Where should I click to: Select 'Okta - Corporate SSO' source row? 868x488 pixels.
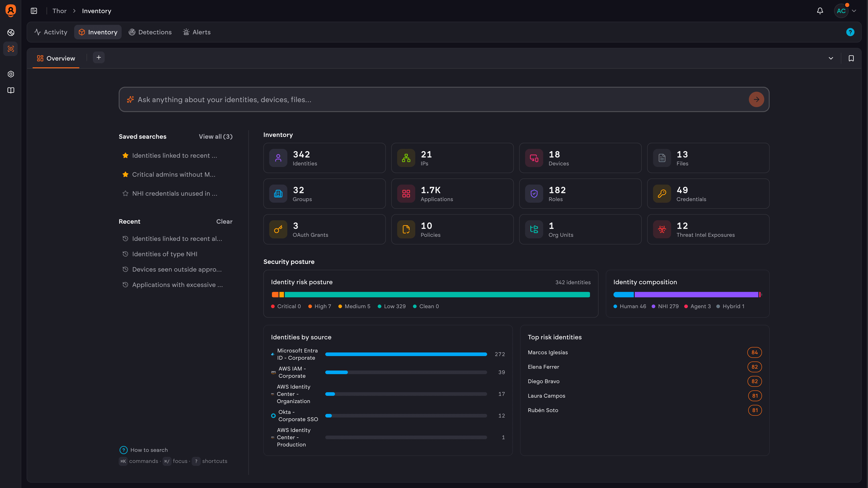(x=388, y=416)
